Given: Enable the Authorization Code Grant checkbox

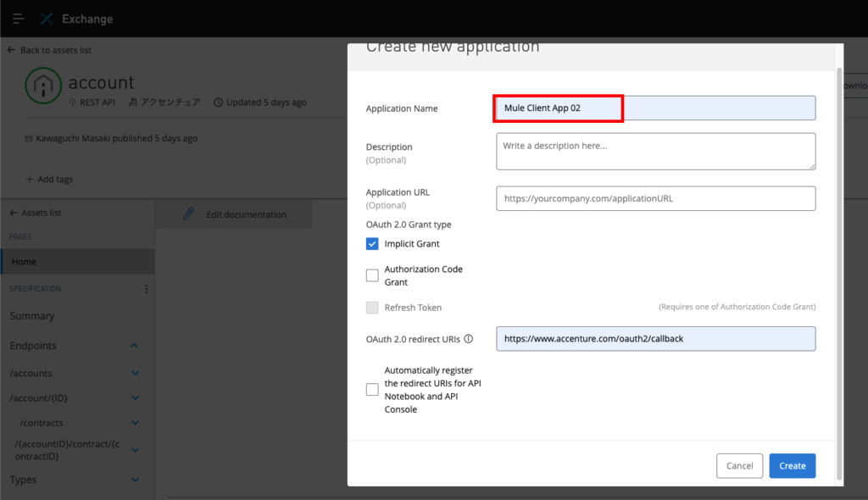Looking at the screenshot, I should click(x=372, y=275).
